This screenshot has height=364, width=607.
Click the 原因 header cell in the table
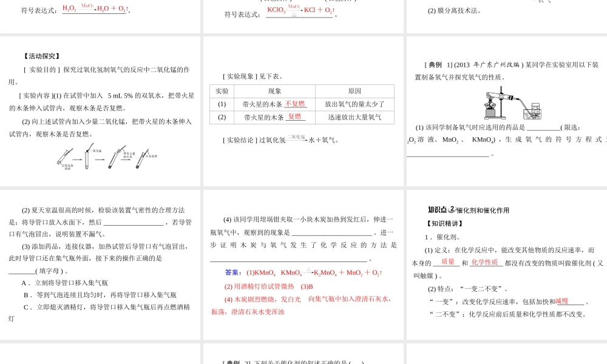[x=354, y=91]
